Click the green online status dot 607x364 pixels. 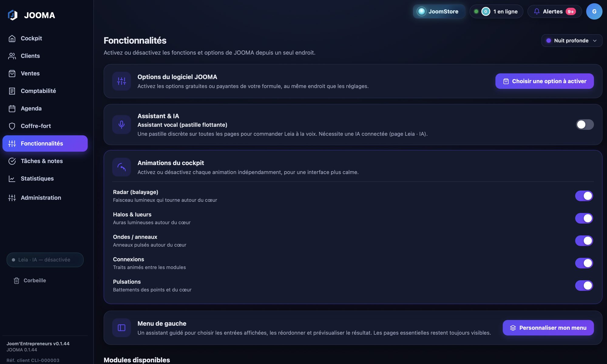click(x=476, y=12)
